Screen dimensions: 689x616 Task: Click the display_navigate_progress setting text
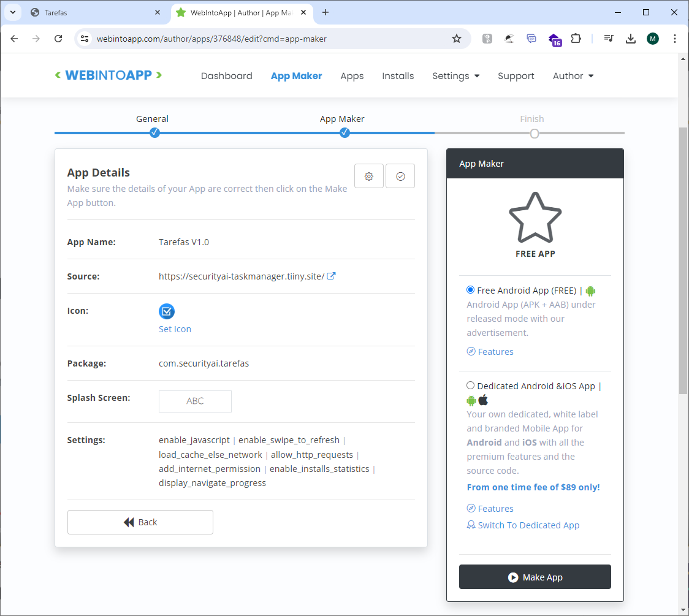[x=212, y=483]
